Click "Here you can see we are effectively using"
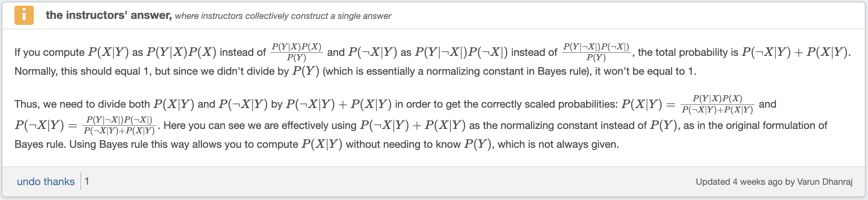The width and height of the screenshot is (868, 200). click(260, 126)
